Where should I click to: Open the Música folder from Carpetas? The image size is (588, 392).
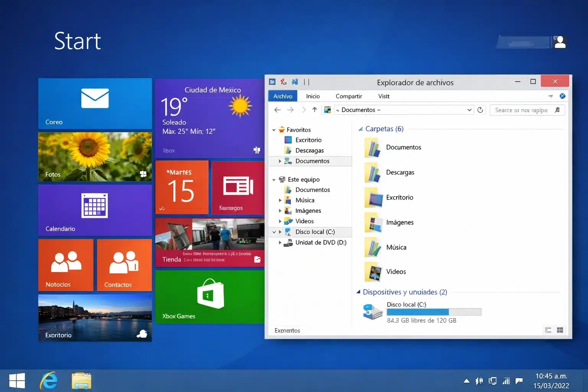click(397, 247)
